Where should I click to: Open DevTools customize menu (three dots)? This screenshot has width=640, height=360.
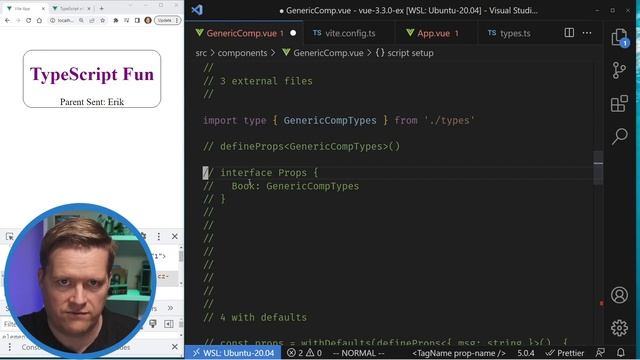159,236
